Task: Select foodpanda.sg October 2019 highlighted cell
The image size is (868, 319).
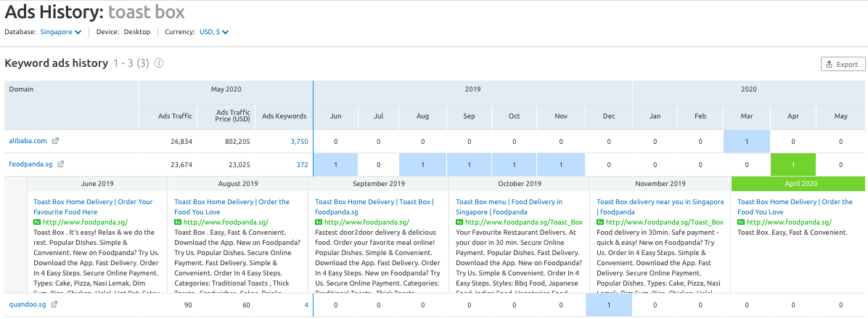Action: pyautogui.click(x=515, y=164)
